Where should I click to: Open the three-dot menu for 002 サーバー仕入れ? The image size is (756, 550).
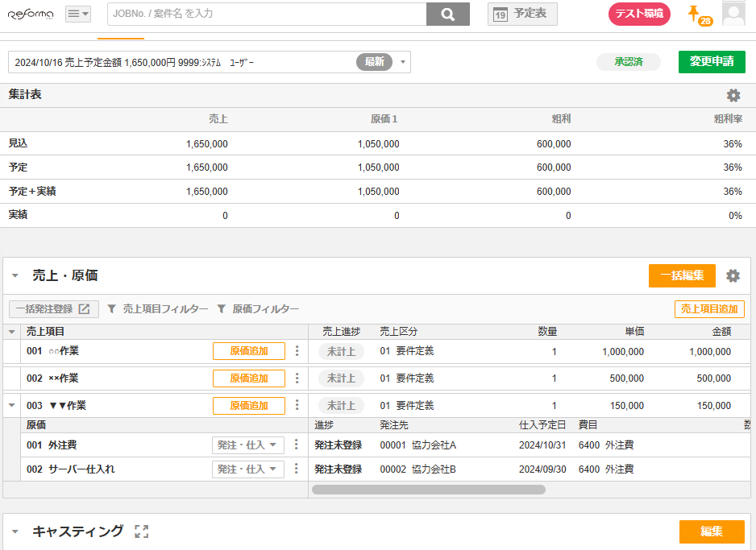coord(297,469)
